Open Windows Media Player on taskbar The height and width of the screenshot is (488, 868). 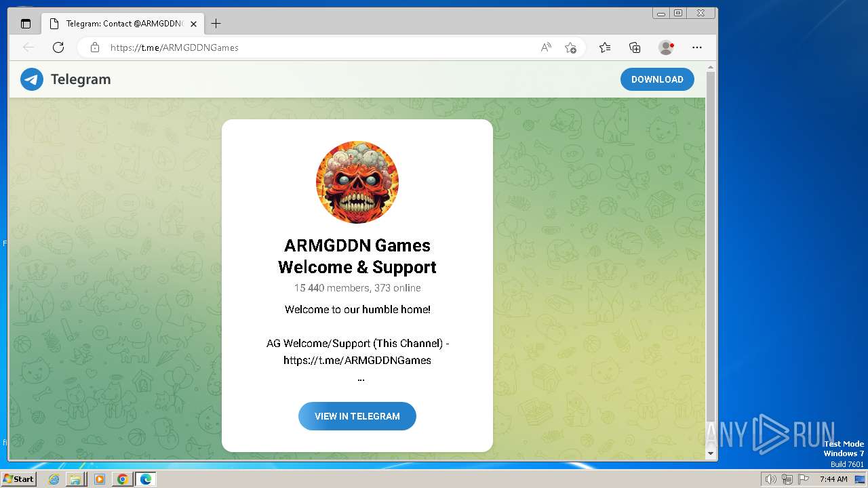click(100, 479)
